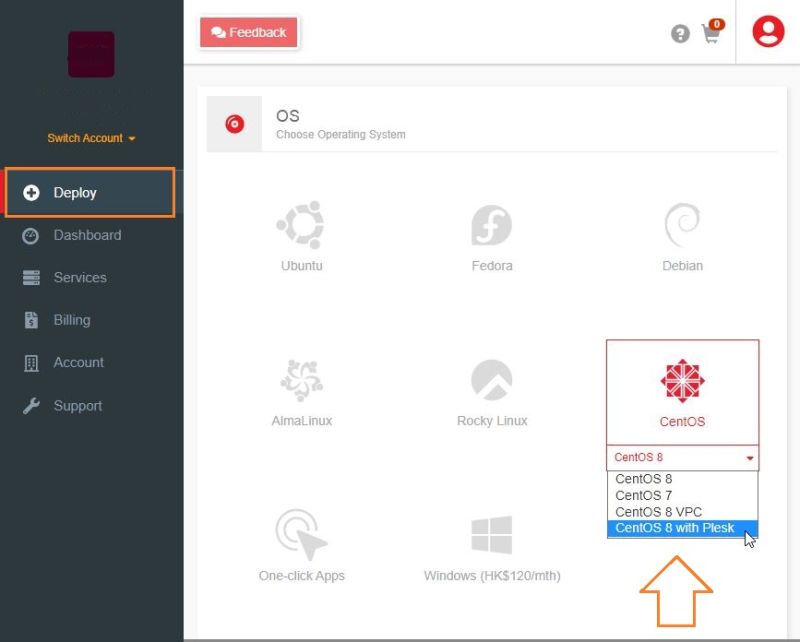
Task: Select the Debian operating system icon
Action: pos(682,225)
